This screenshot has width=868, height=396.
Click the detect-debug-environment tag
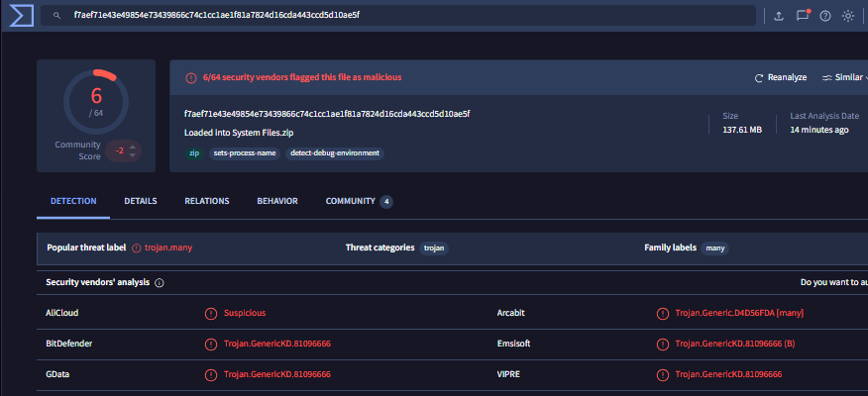point(335,153)
